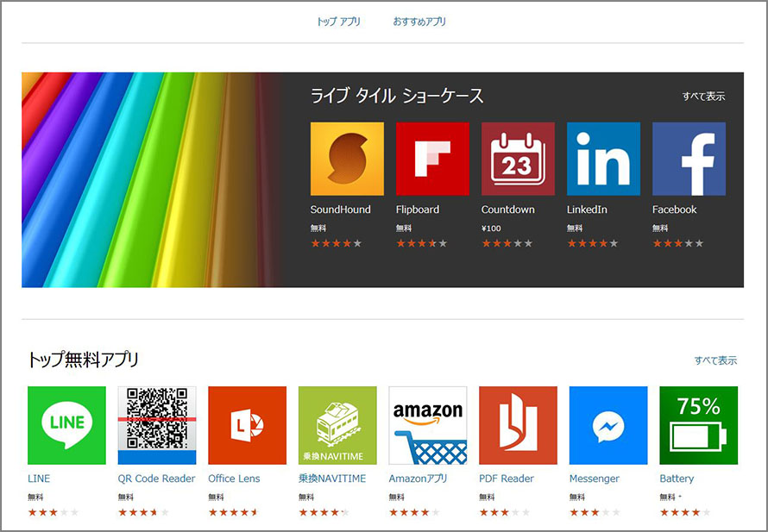
Task: Open the 乗換NAVITIME title link
Action: 332,479
